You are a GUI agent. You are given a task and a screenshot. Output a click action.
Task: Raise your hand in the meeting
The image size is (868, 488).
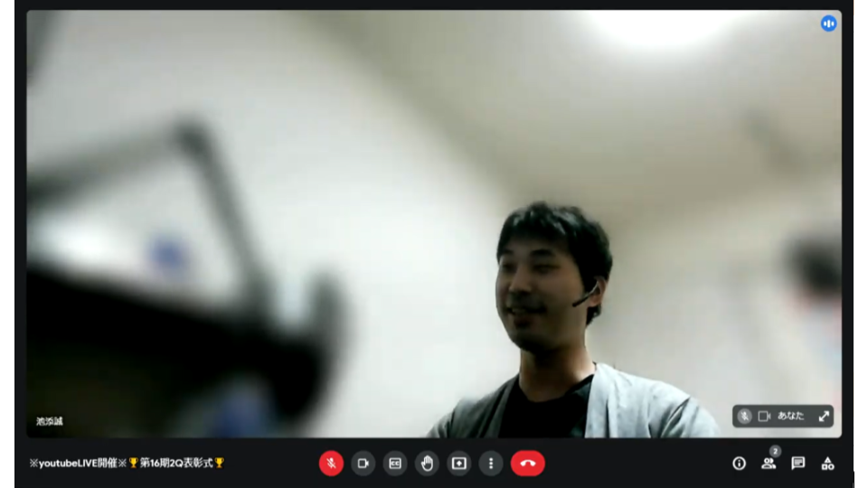427,463
